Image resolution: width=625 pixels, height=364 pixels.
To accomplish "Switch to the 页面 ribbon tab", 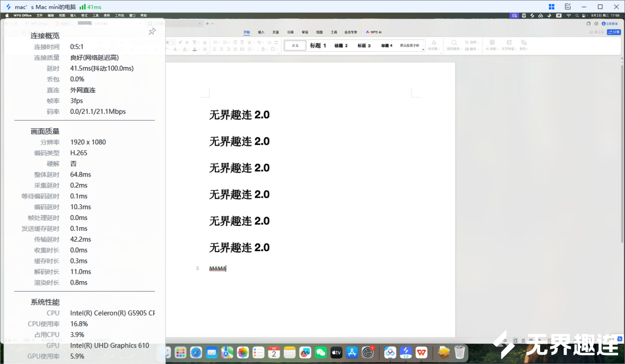I will click(275, 32).
